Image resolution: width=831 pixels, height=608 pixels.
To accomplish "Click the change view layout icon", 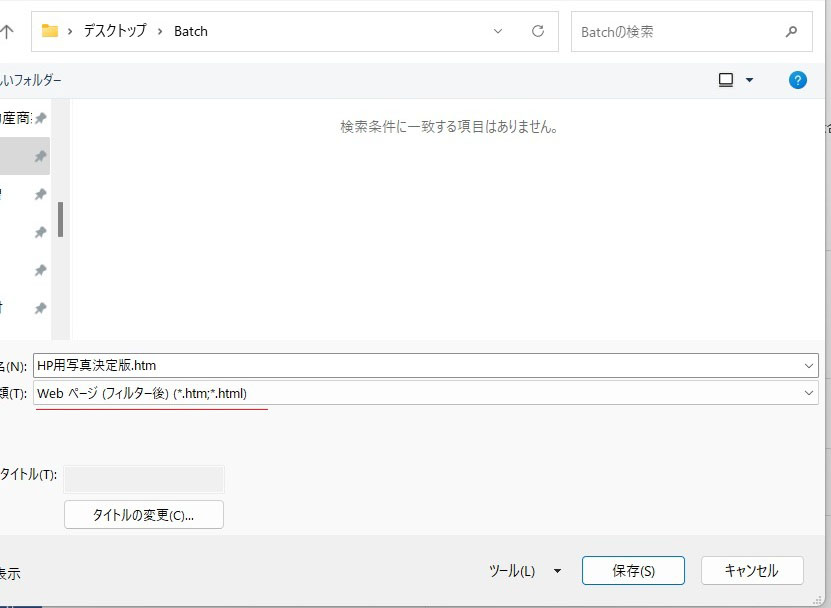I will [726, 80].
